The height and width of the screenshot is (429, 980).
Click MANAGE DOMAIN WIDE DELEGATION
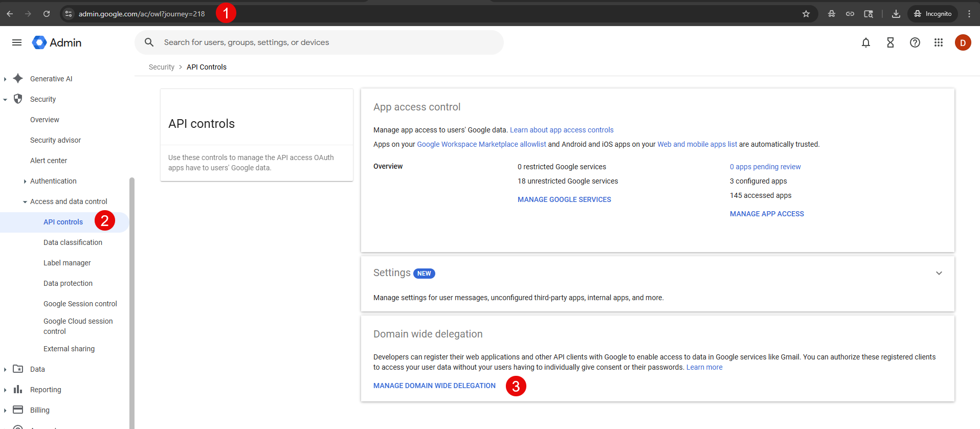coord(434,386)
